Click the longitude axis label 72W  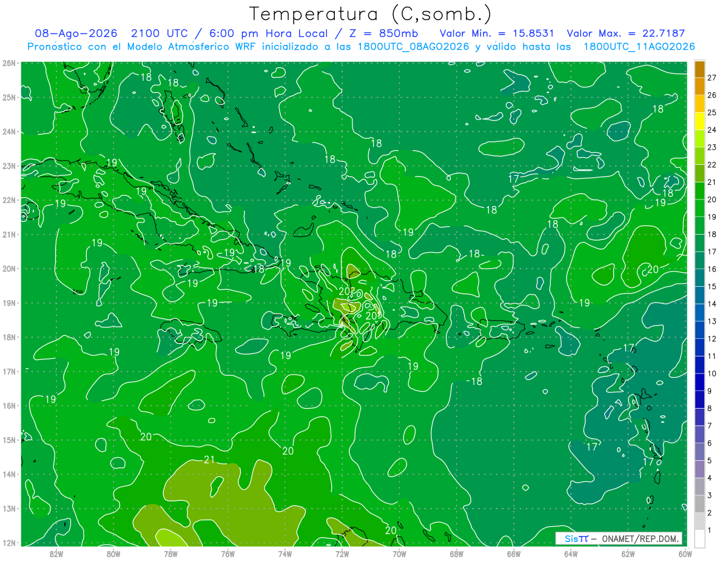point(342,554)
